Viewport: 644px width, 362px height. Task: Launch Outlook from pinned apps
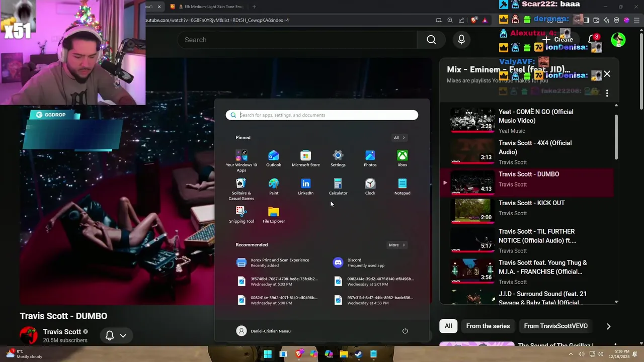tap(274, 158)
